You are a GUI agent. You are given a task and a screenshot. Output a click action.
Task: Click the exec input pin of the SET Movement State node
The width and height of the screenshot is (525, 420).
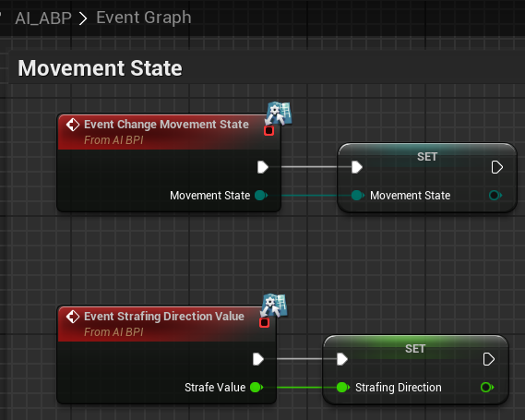[x=357, y=167]
